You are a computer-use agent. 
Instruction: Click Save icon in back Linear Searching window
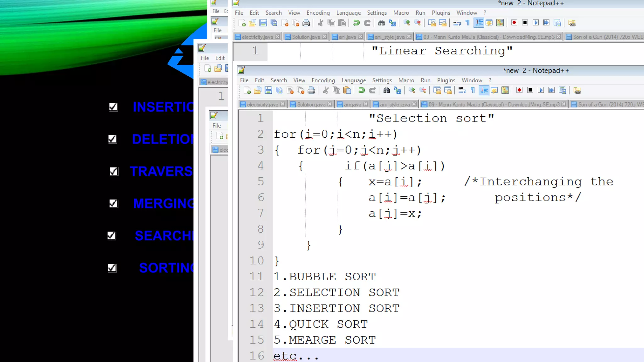click(263, 23)
